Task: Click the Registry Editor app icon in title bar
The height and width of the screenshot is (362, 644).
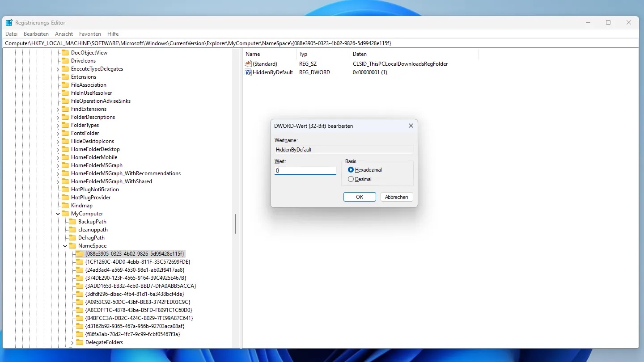Action: point(9,23)
